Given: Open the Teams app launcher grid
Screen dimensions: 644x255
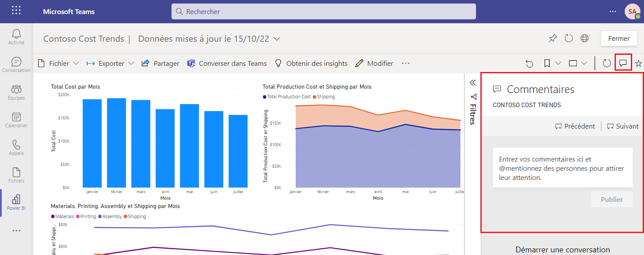Looking at the screenshot, I should tap(16, 11).
